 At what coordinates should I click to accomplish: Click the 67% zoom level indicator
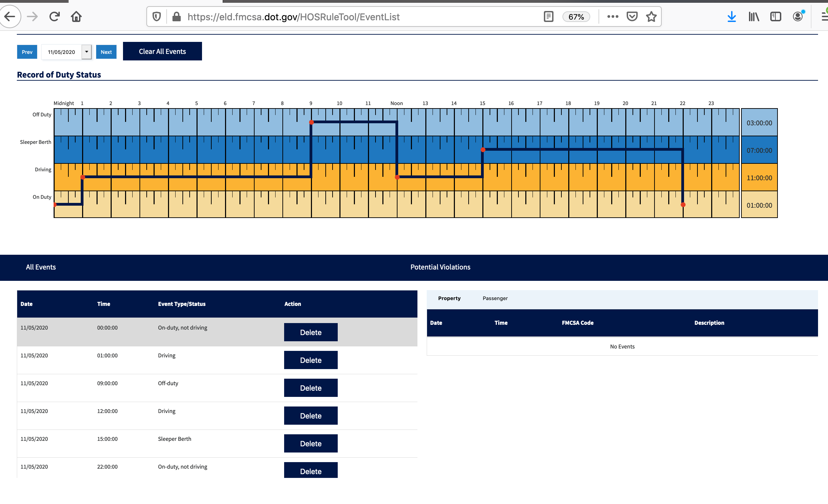576,17
